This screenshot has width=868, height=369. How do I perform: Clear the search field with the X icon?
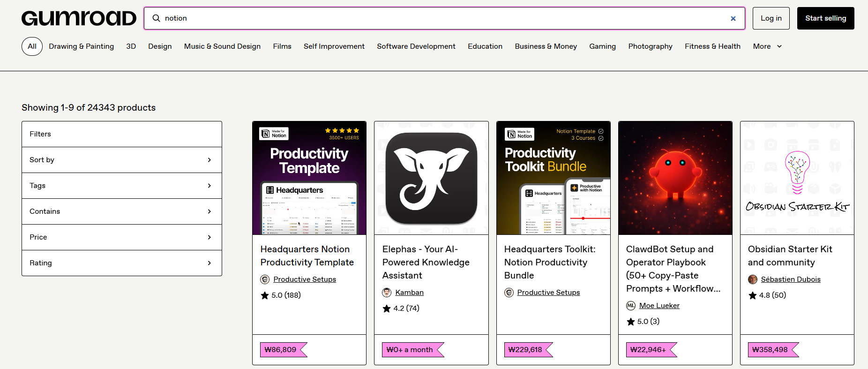coord(733,18)
